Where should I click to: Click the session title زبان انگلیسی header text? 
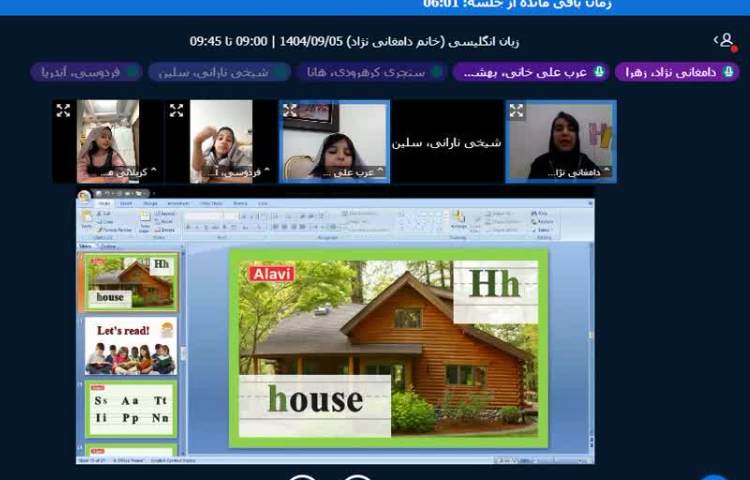pyautogui.click(x=354, y=41)
